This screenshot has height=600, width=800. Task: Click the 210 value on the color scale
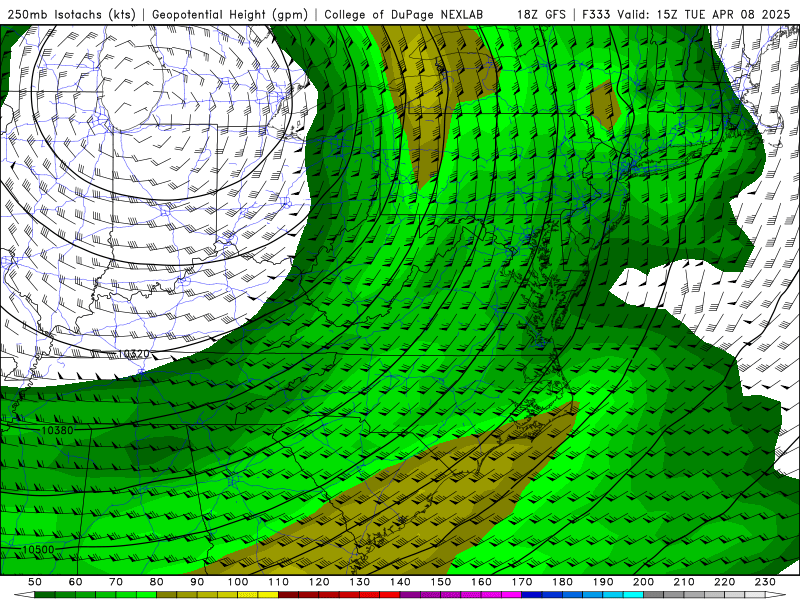point(684,582)
